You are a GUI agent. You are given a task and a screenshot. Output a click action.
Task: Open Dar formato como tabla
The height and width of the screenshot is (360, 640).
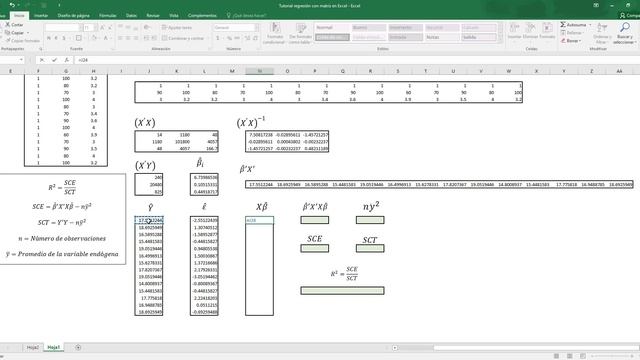[x=300, y=33]
